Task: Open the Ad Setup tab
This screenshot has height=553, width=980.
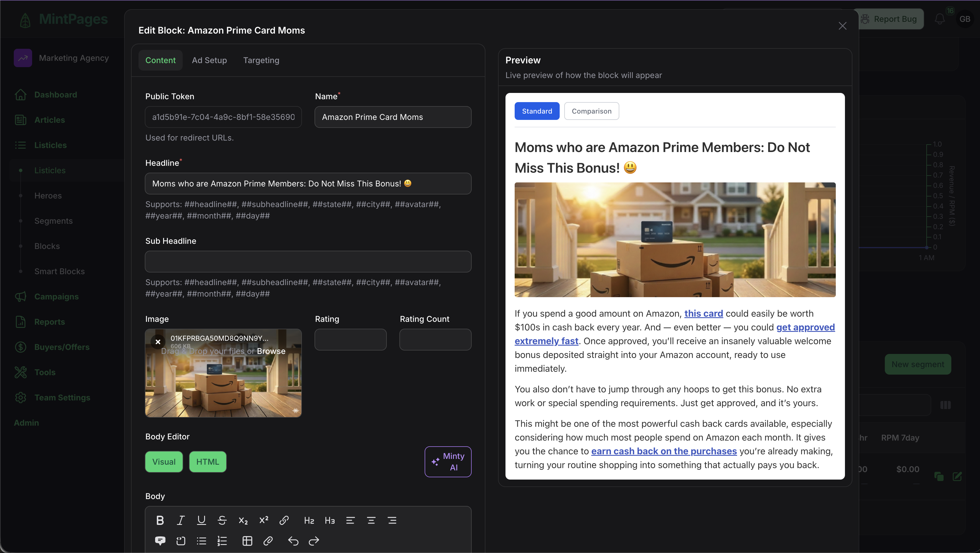Action: click(209, 60)
